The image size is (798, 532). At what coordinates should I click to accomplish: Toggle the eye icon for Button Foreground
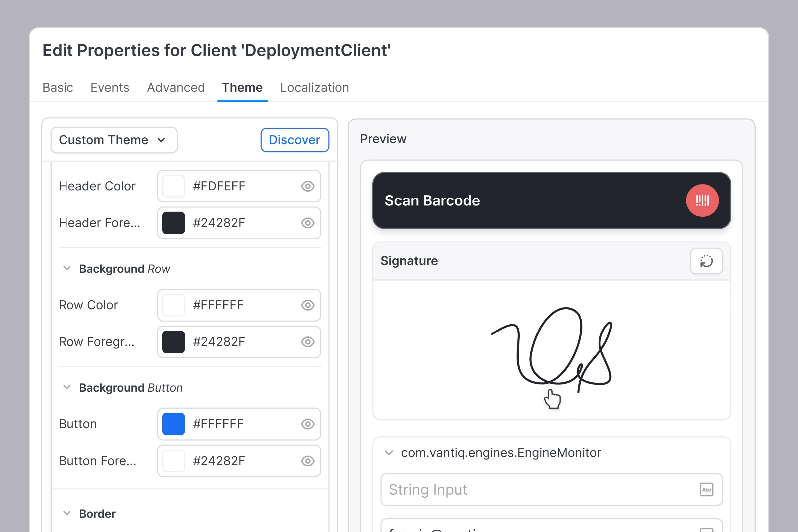(307, 461)
